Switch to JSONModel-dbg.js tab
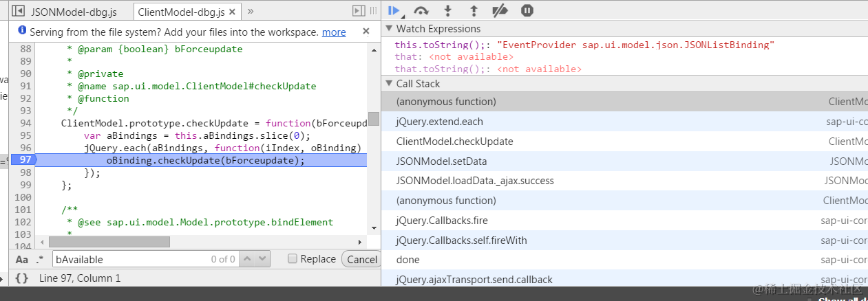 (x=74, y=12)
